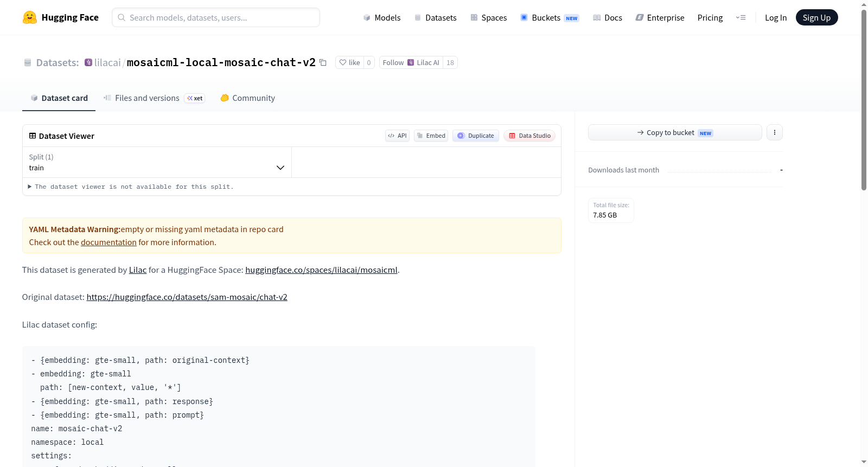Click the Sign Up button

point(816,17)
